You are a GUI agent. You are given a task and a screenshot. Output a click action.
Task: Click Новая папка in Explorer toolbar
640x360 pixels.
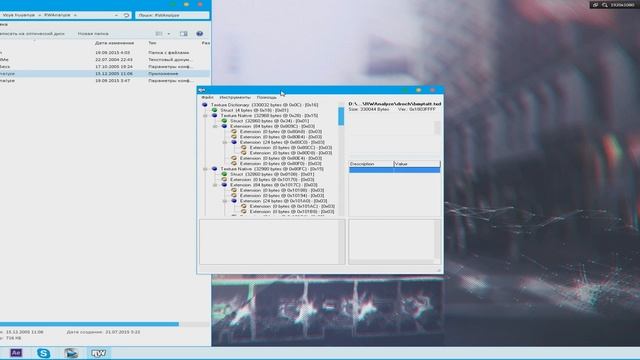tap(93, 34)
